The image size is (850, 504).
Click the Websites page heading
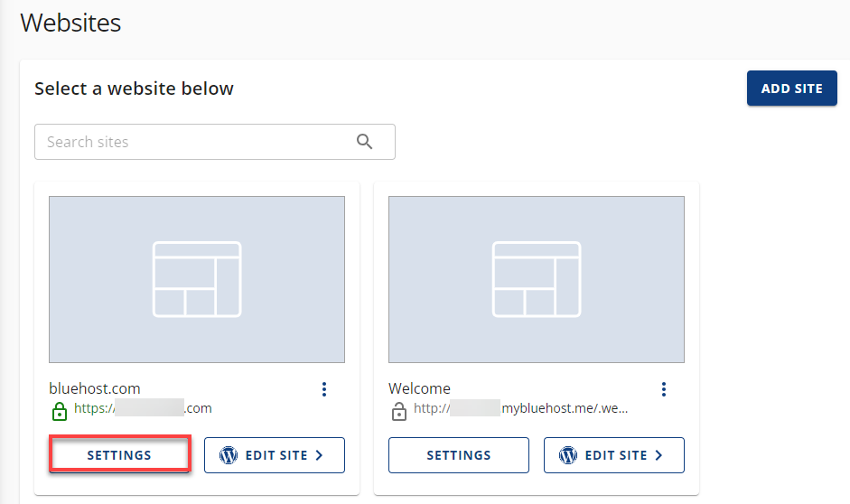tap(70, 23)
